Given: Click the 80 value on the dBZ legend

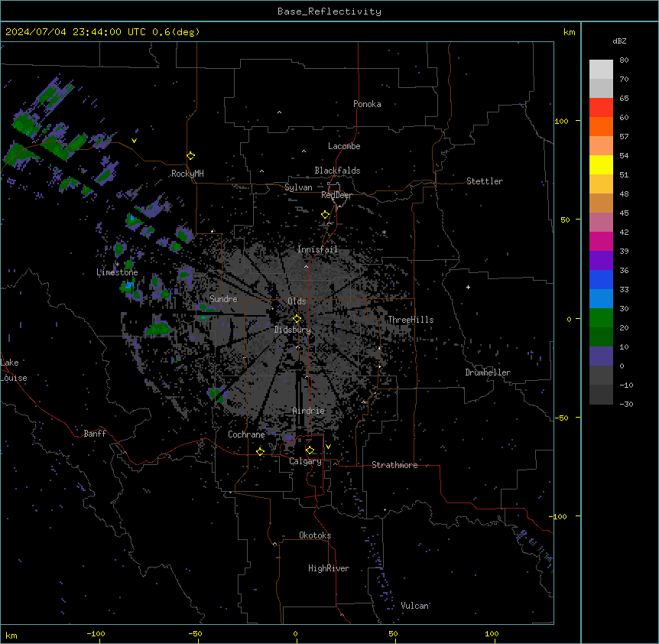Looking at the screenshot, I should pos(624,60).
